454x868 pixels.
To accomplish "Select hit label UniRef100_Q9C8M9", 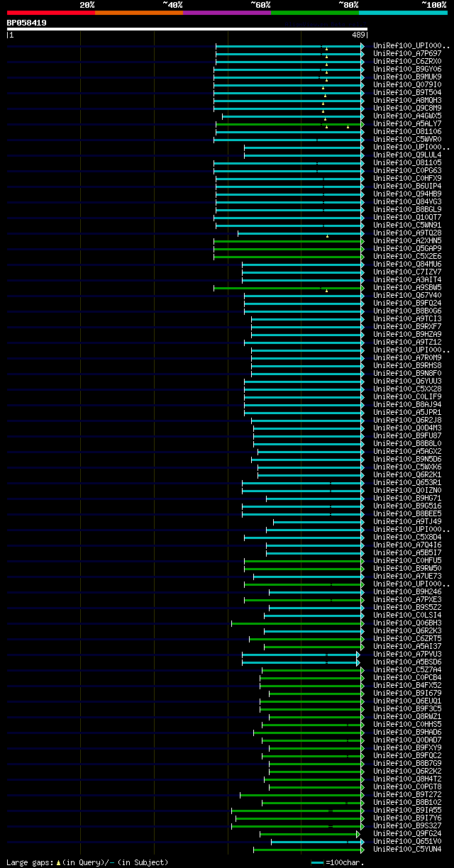I will [x=407, y=108].
